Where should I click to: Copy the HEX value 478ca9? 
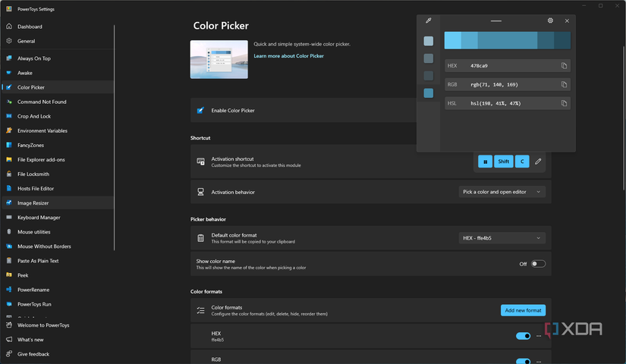click(x=564, y=65)
